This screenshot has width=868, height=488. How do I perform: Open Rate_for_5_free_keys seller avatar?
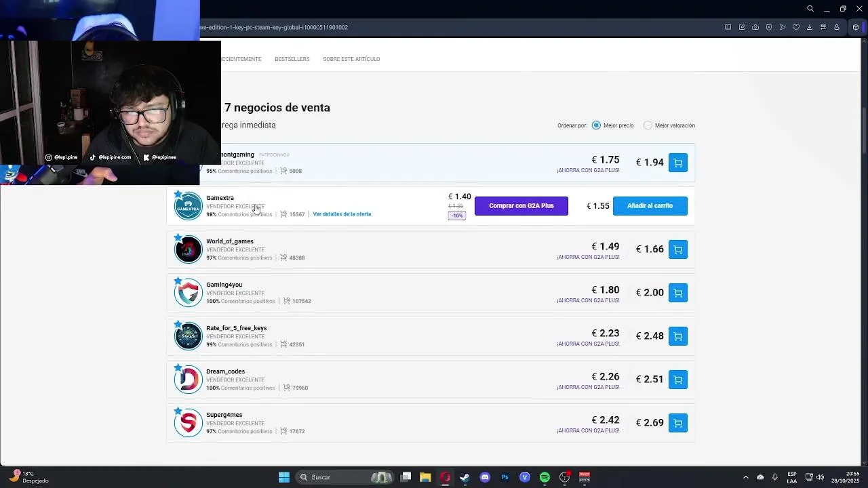(x=188, y=336)
